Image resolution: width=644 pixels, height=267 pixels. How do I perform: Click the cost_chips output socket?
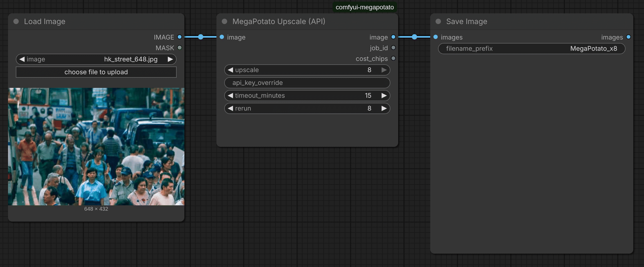393,58
